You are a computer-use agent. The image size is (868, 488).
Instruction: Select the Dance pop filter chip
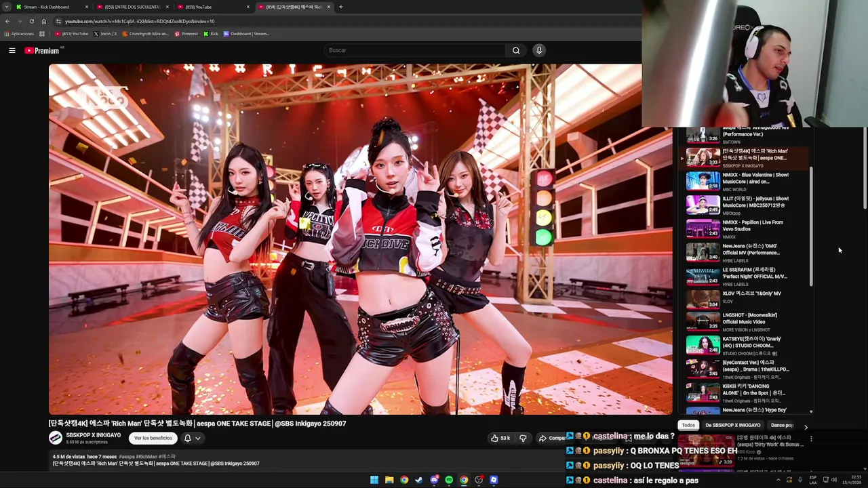(782, 426)
